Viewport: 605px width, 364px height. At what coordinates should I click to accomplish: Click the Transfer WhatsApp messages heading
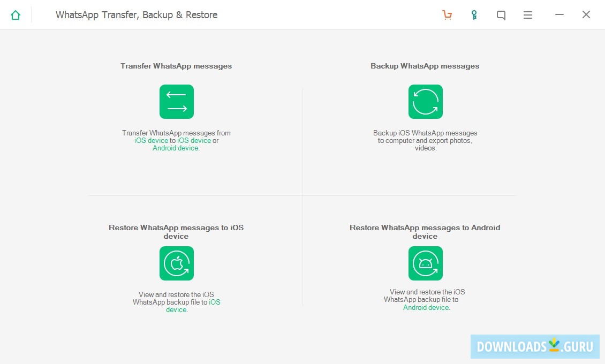click(176, 66)
